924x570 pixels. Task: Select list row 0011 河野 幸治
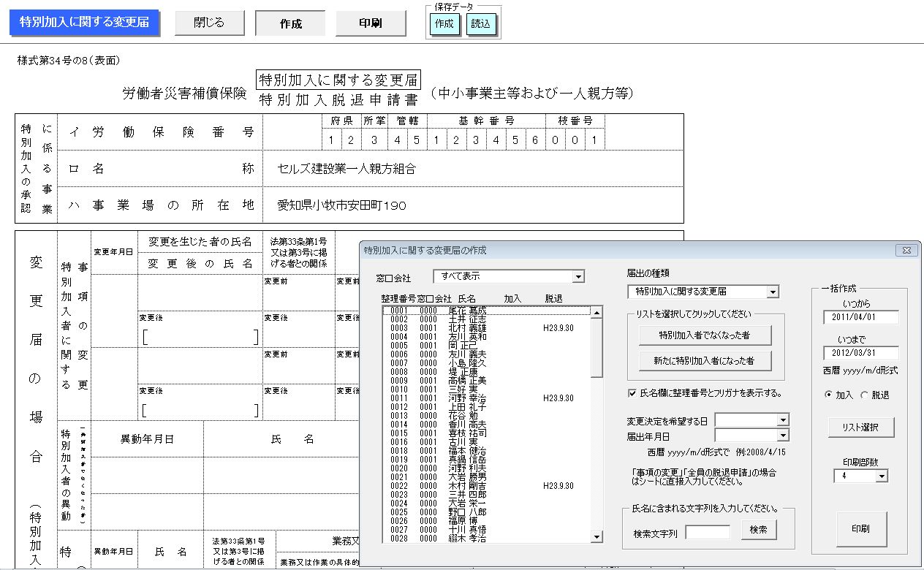tap(486, 398)
